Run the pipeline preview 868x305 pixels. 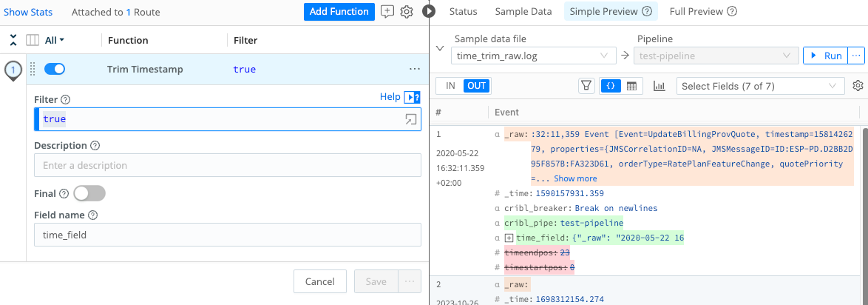click(x=825, y=56)
